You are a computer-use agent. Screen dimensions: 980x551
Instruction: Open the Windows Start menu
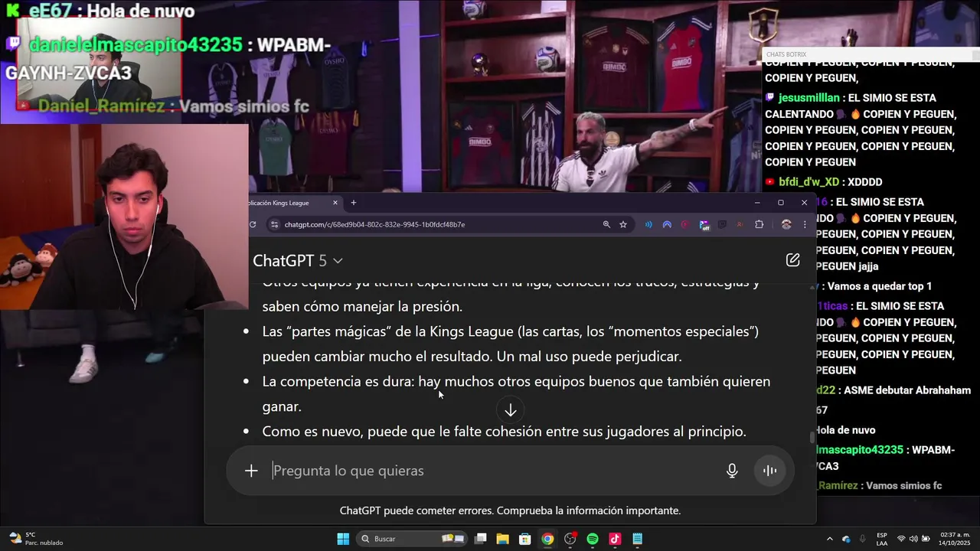click(x=343, y=539)
